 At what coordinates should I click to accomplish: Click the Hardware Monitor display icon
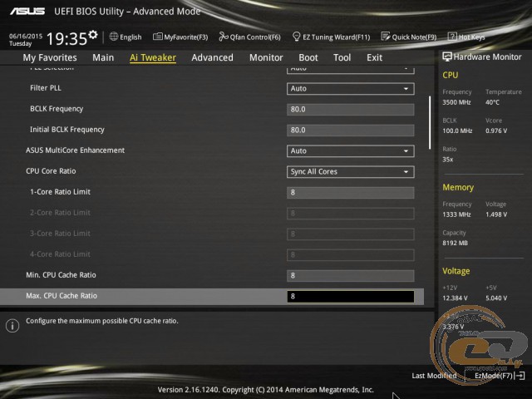(447, 57)
